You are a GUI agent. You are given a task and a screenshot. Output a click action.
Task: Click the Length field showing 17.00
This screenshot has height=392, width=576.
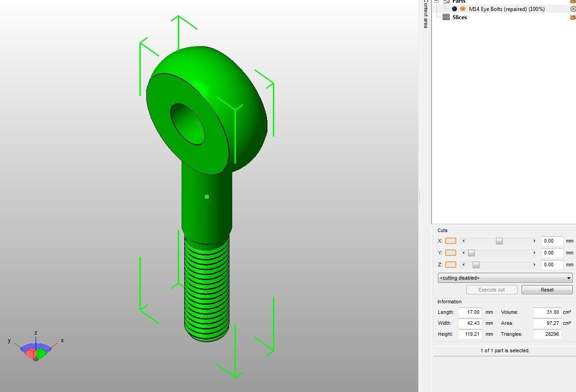pyautogui.click(x=470, y=312)
